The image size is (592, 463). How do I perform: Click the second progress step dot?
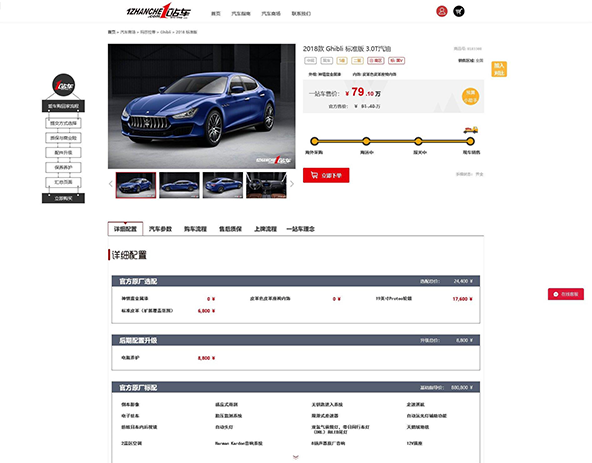[x=366, y=141]
